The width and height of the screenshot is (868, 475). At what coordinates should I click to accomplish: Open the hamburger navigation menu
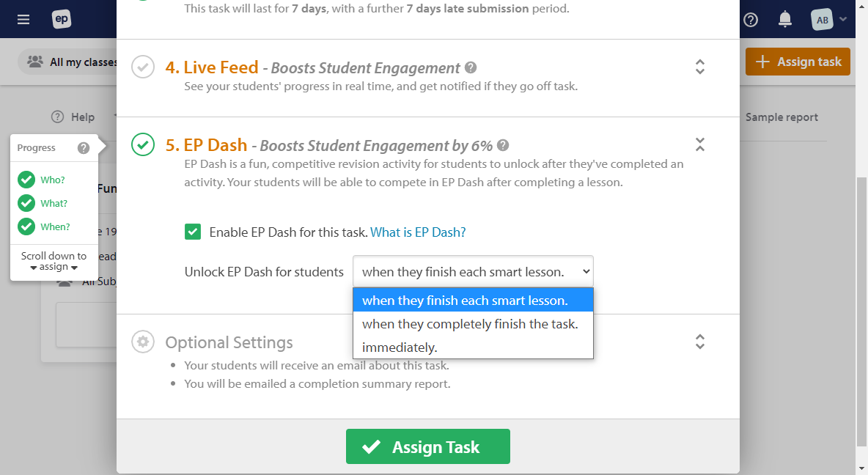point(23,20)
